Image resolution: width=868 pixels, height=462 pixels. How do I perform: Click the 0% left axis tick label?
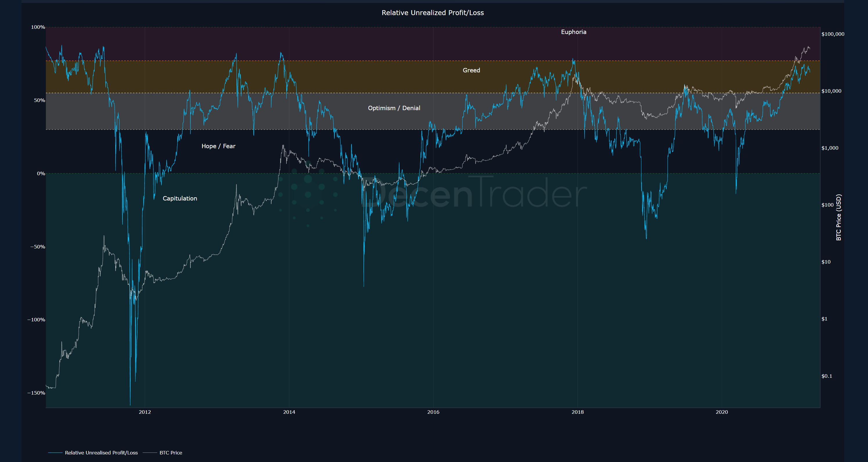tap(41, 173)
